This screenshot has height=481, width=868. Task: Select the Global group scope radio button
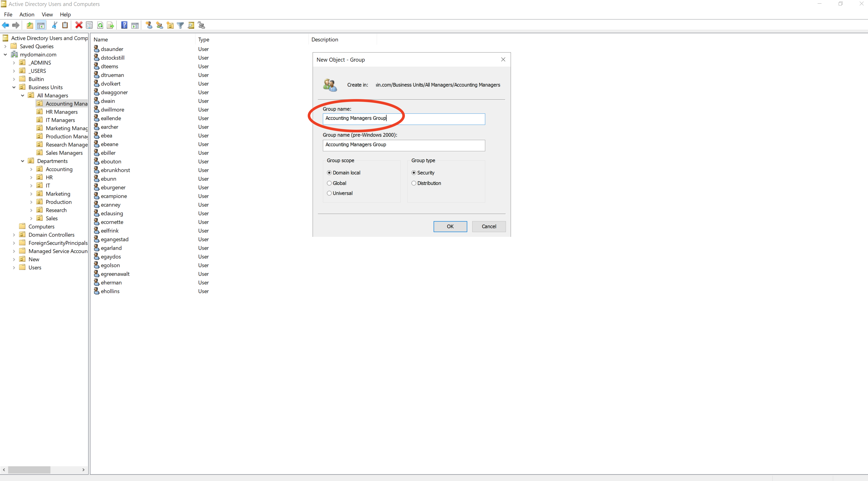point(329,183)
